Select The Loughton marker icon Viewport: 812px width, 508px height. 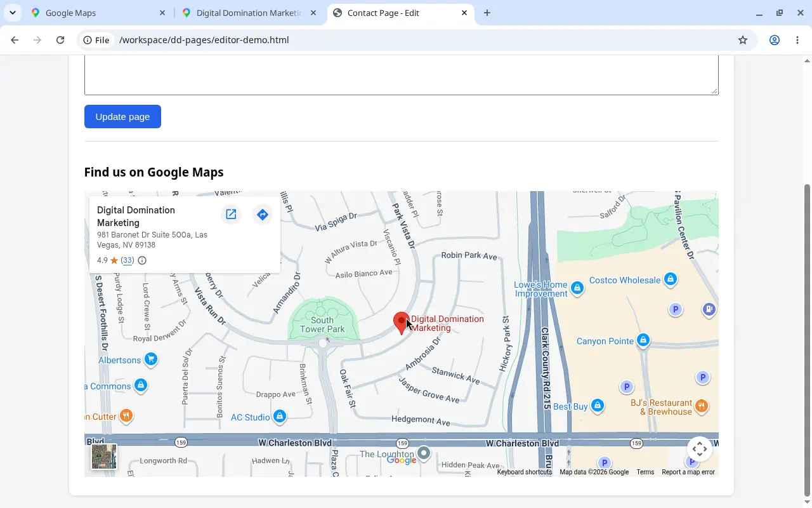(424, 453)
